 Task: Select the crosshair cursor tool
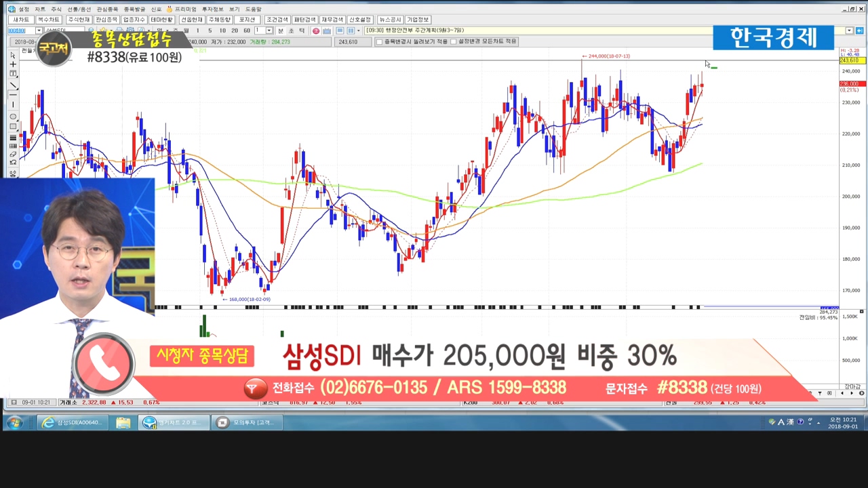pos(13,64)
